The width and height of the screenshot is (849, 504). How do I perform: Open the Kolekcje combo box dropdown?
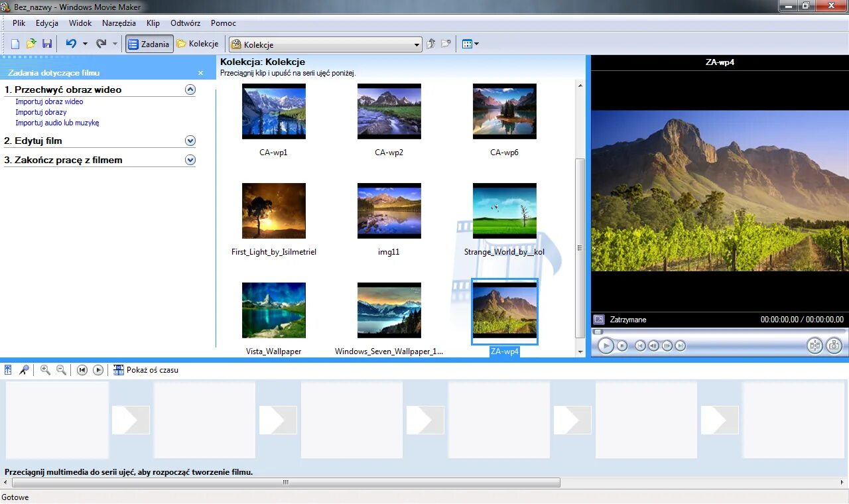pyautogui.click(x=417, y=44)
